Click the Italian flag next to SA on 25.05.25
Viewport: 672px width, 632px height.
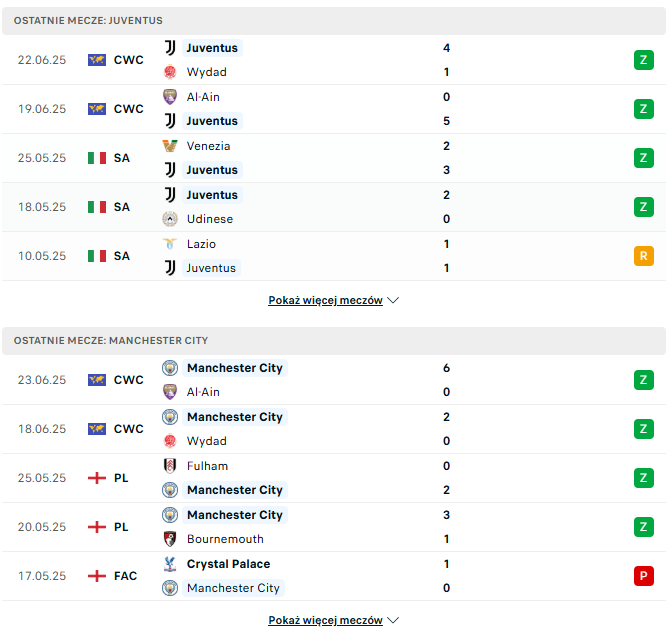97,158
